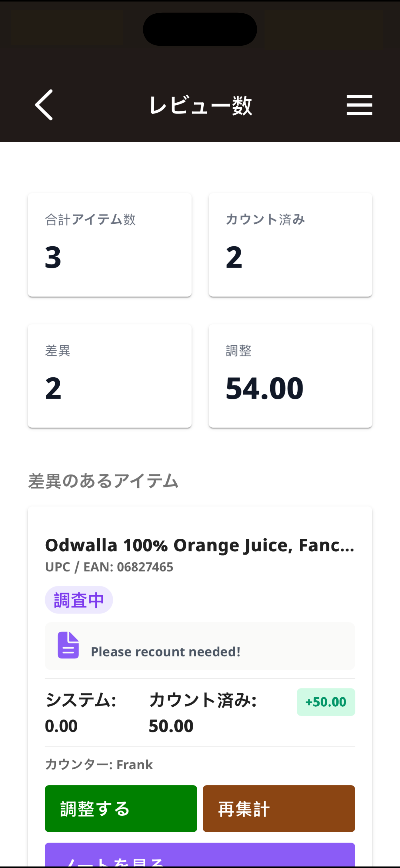Tap the システム: 0.00 value
400x868 pixels.
(81, 713)
